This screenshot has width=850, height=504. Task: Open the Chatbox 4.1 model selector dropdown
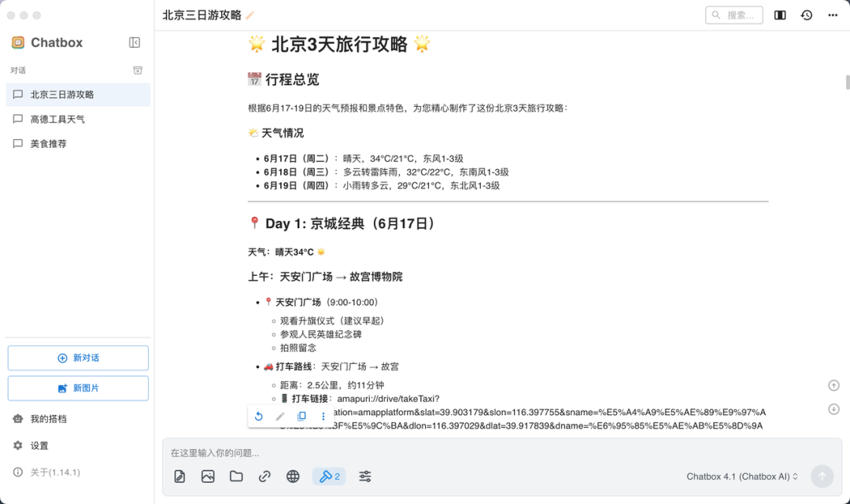click(739, 476)
